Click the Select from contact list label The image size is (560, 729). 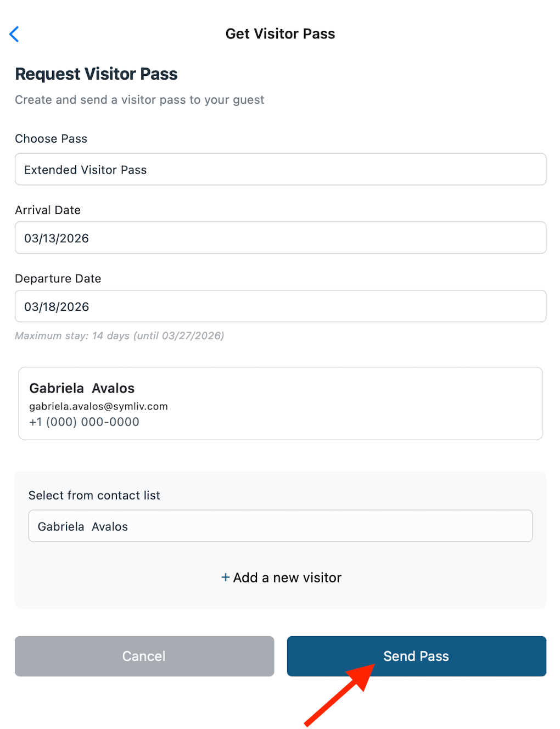coord(94,496)
